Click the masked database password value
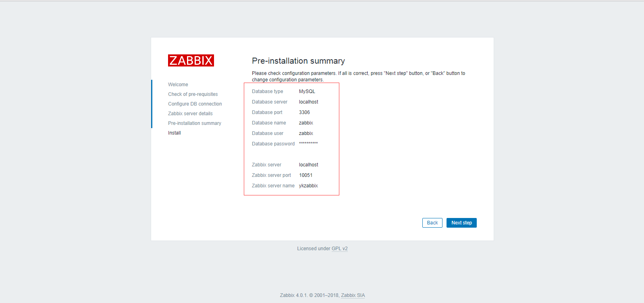This screenshot has width=644, height=303. click(x=308, y=143)
